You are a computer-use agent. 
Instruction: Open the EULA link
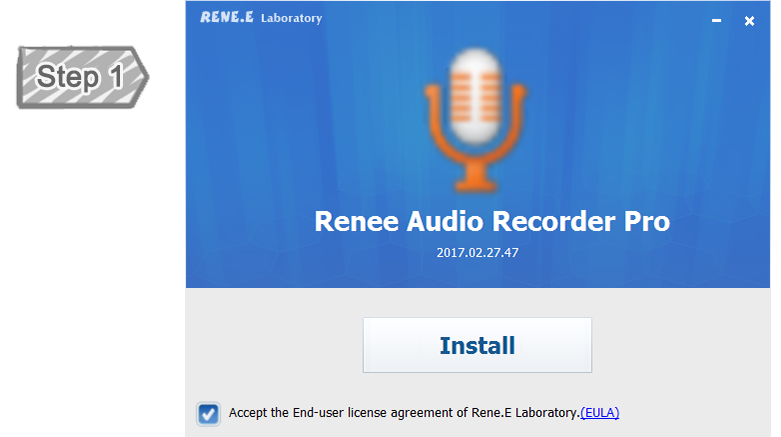point(600,412)
